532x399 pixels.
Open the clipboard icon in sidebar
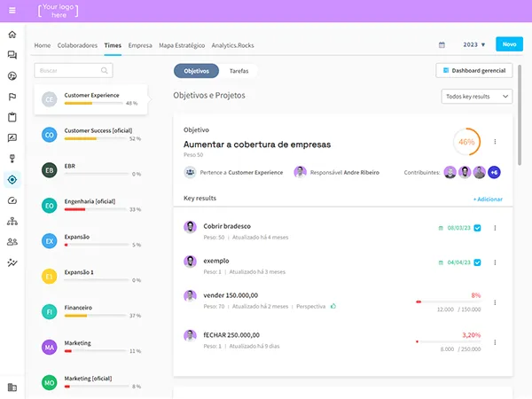pos(12,117)
